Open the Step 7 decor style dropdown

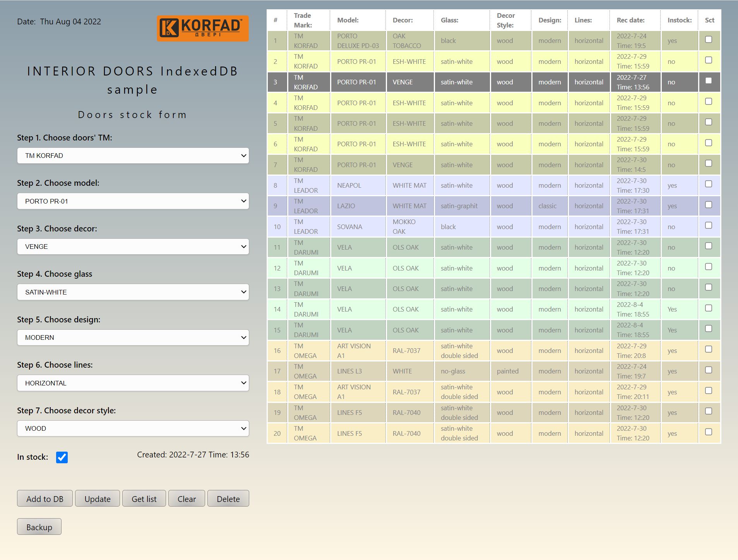[x=133, y=428]
